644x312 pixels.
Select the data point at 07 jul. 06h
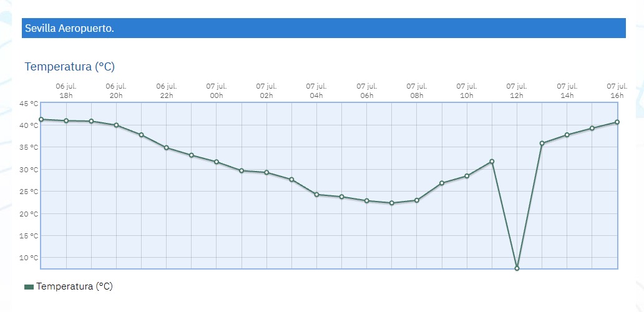(x=367, y=201)
